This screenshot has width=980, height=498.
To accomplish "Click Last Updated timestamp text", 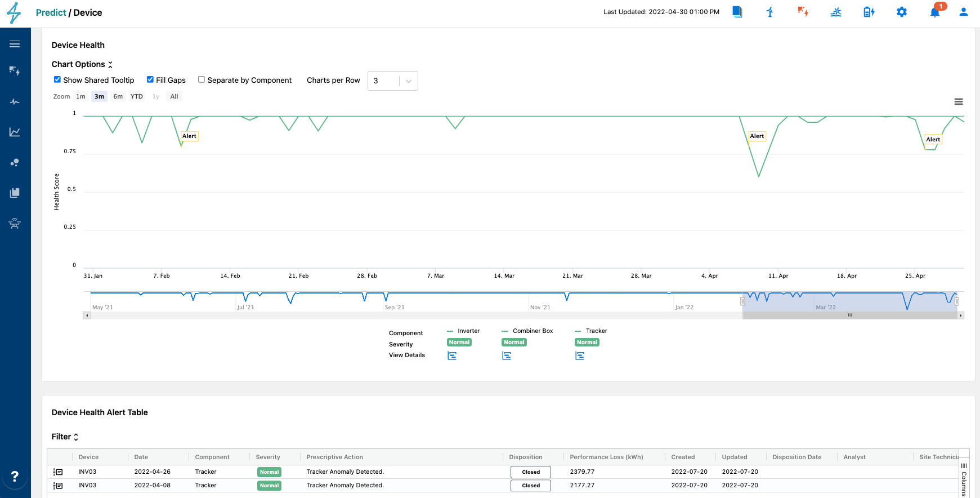I will (x=661, y=12).
